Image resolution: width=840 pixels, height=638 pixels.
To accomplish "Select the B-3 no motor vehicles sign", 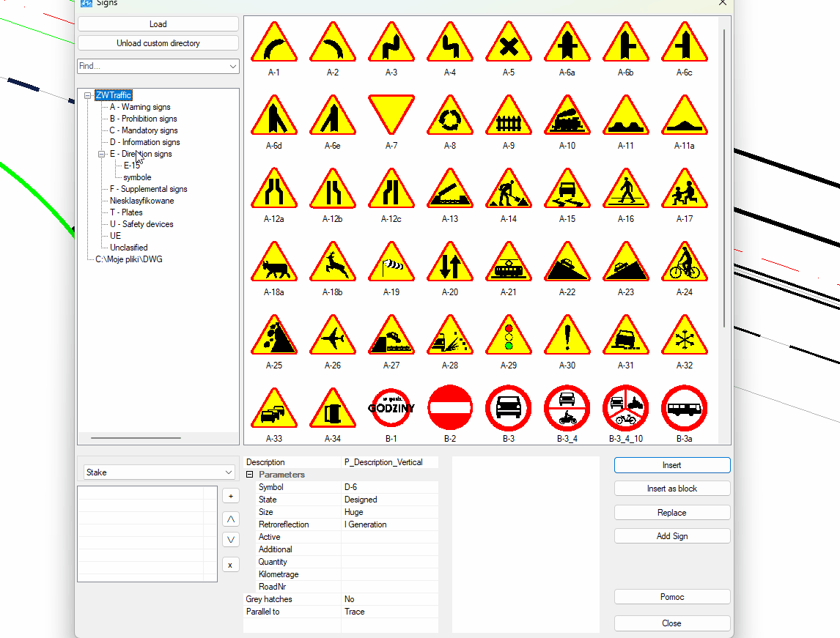I will [x=509, y=408].
